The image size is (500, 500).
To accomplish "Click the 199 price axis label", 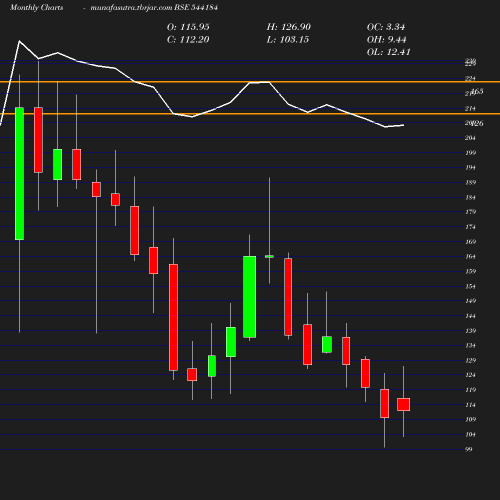I will coord(470,153).
